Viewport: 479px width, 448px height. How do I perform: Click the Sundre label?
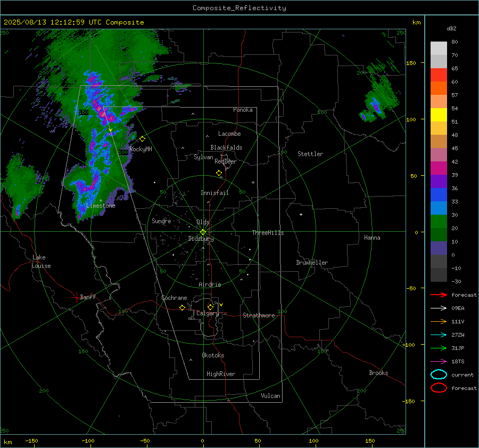pyautogui.click(x=161, y=221)
